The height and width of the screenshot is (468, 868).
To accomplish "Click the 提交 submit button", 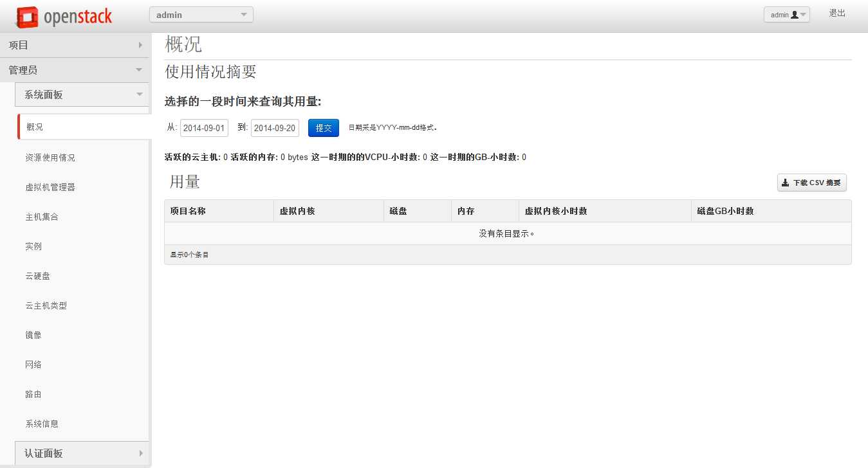I will tap(324, 128).
